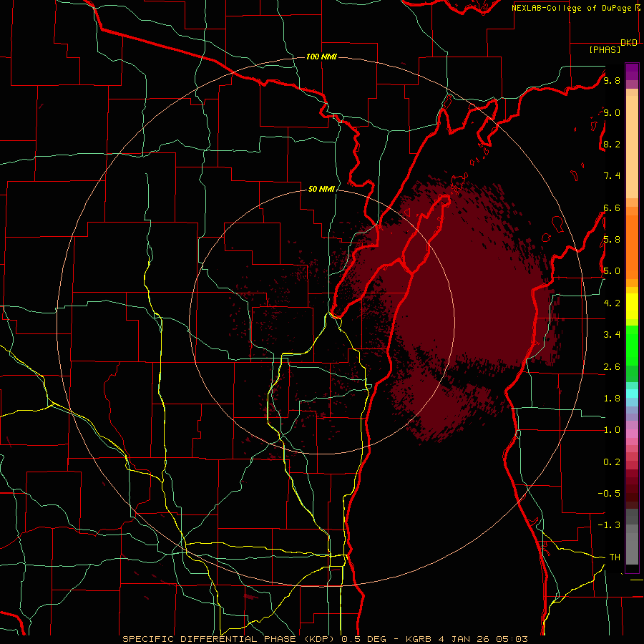Click the 1.0 scale value label
Screen dimensions: 644x644
(x=612, y=430)
